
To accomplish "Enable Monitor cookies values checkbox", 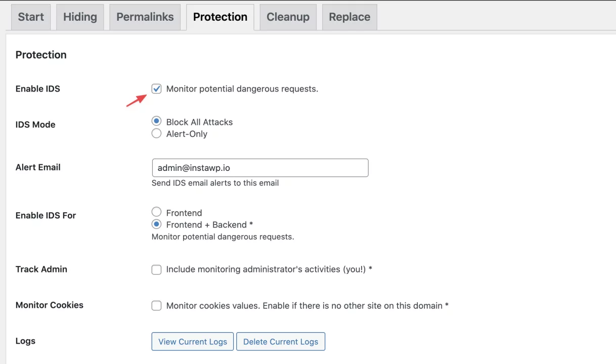I will click(157, 305).
